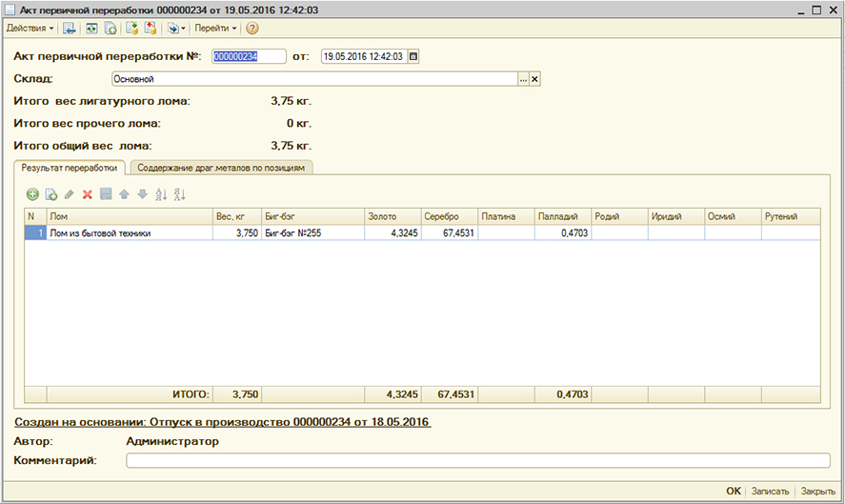Open Склад selection with ellipsis button
Screen dimensions: 845x504
(522, 79)
